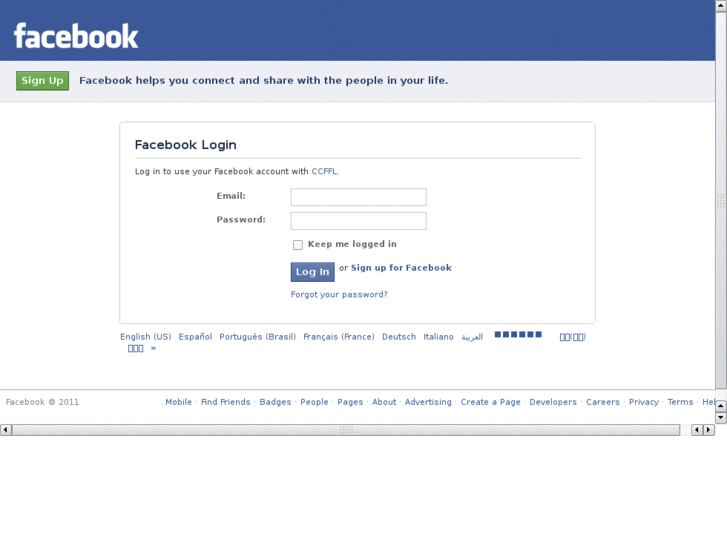Click the vertical scrollbar thumb
This screenshot has width=727, height=545.
coord(721,200)
